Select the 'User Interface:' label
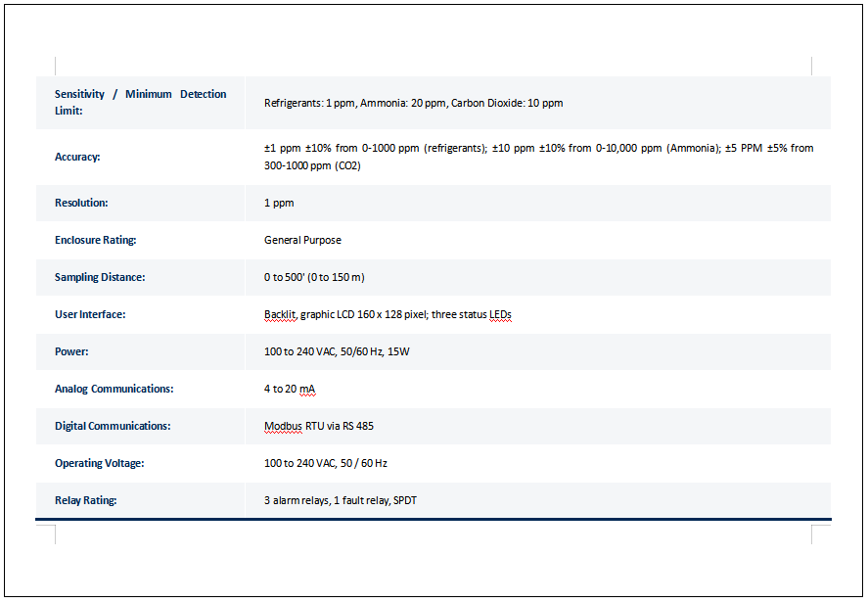Viewport: 868px width, 603px height. [90, 314]
